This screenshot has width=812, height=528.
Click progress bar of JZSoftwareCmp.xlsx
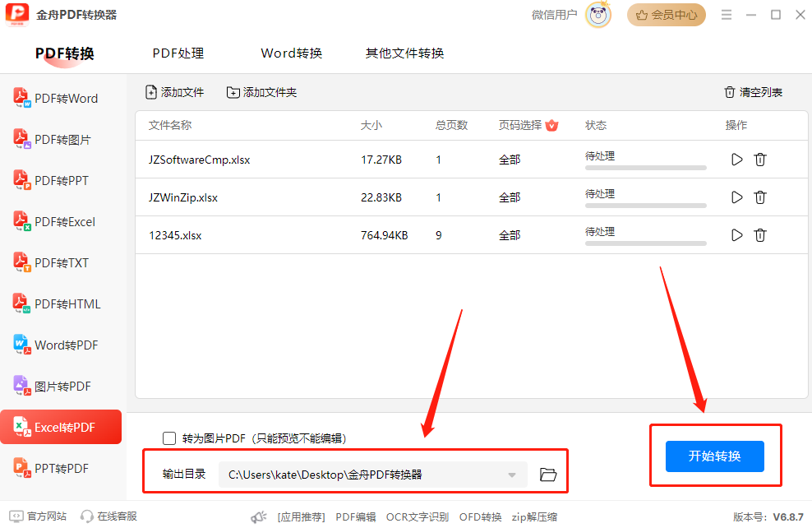click(x=646, y=168)
